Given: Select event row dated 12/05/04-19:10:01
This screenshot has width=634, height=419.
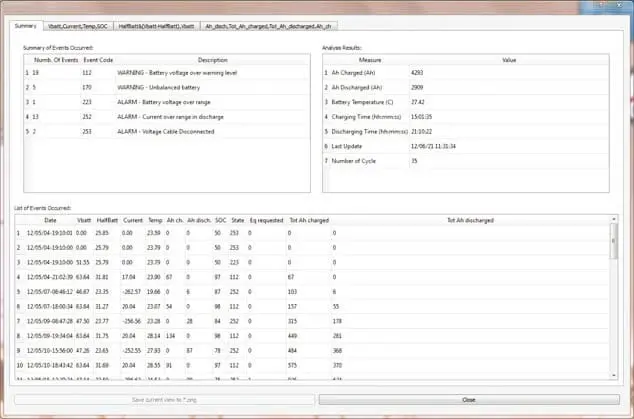Looking at the screenshot, I should tap(312, 233).
